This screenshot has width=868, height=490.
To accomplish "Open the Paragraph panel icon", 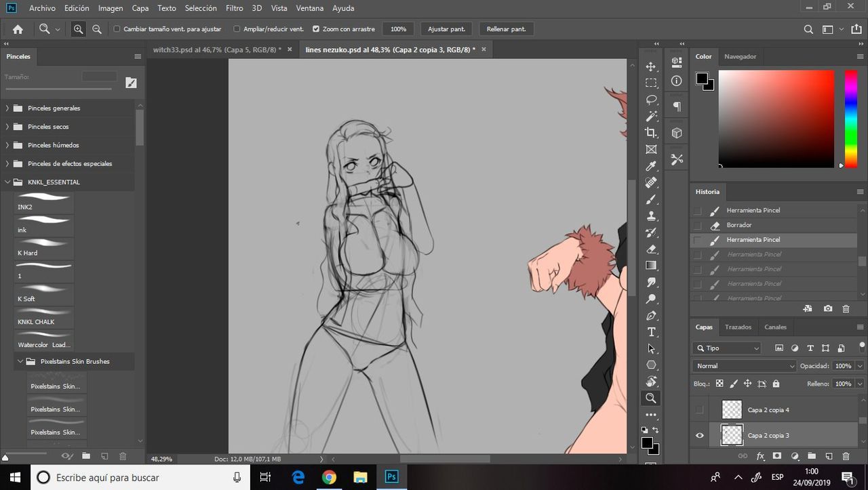I will pos(676,106).
